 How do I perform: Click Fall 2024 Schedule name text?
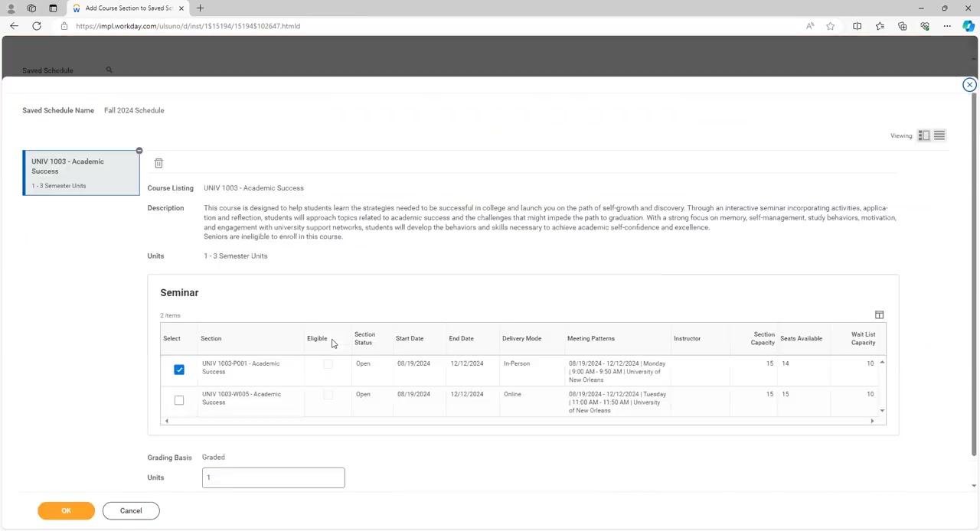(x=134, y=110)
